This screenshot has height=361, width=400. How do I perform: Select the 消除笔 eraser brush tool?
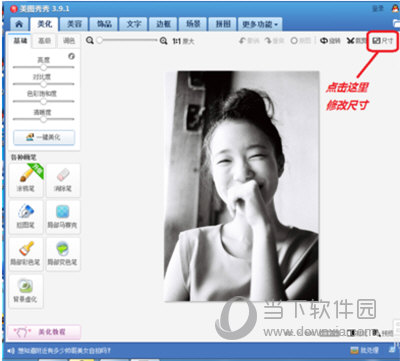(x=63, y=179)
